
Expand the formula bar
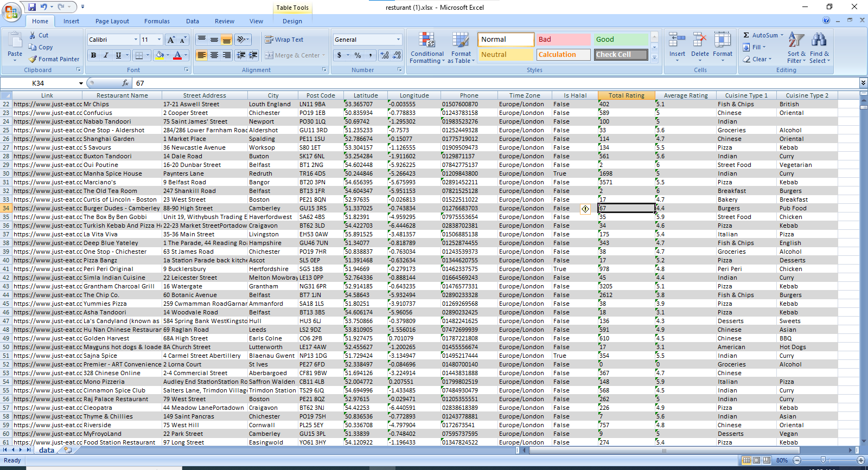point(863,83)
